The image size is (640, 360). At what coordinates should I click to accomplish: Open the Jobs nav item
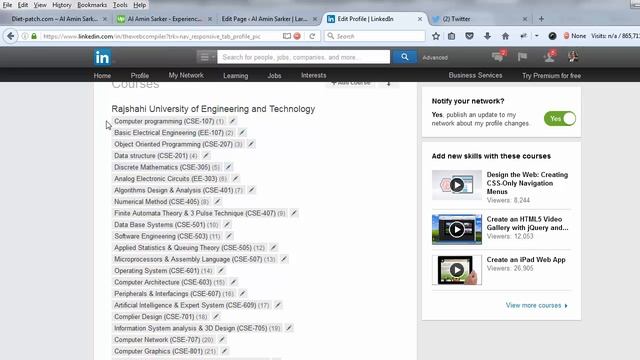[274, 76]
